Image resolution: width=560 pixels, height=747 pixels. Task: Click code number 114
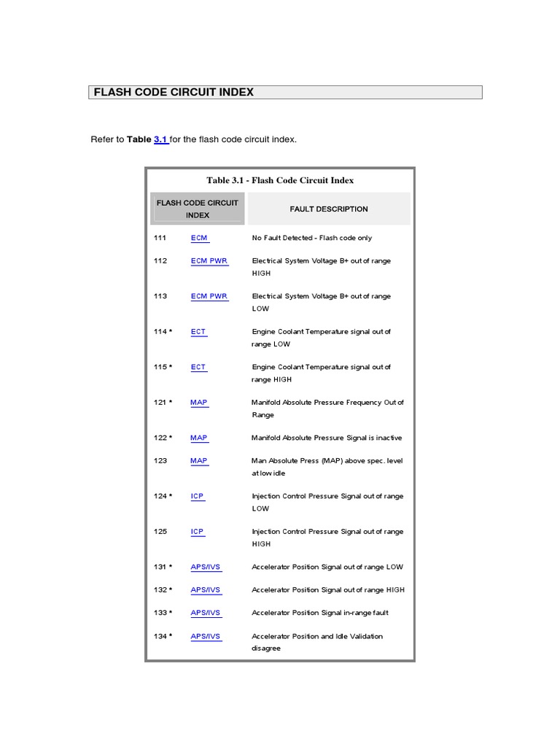160,332
